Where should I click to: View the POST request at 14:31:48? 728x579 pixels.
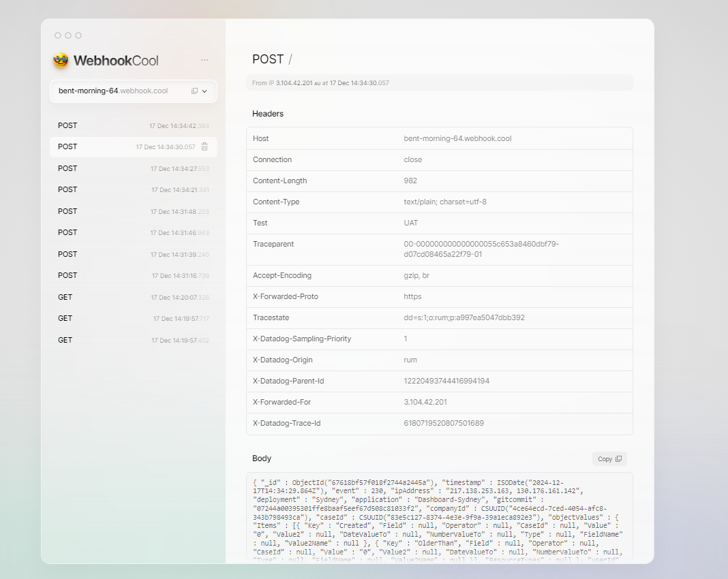[133, 212]
